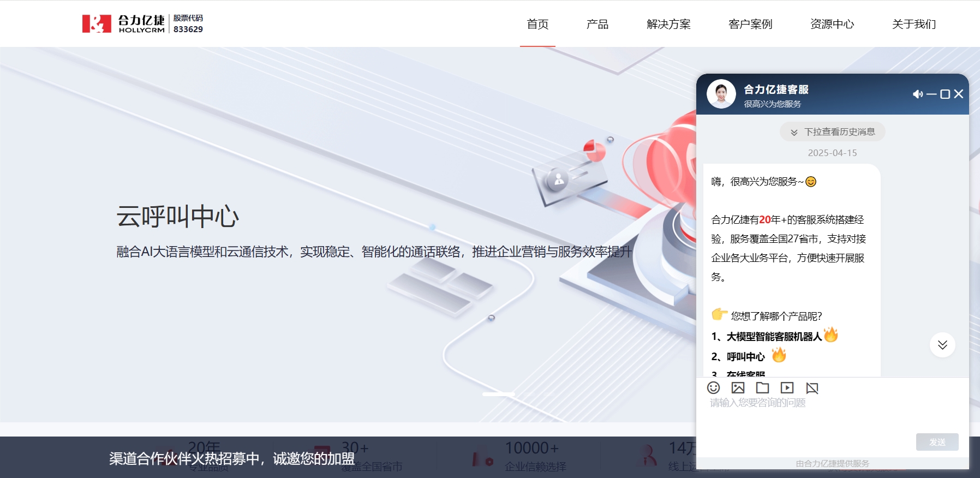Viewport: 980px width, 478px height.
Task: Go to 客户案例 page
Action: click(750, 24)
